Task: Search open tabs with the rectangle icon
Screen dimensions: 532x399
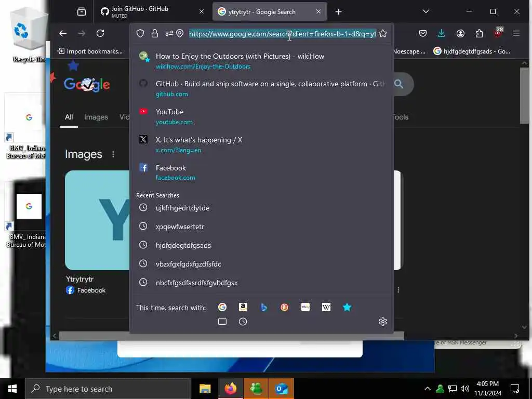Action: tap(222, 321)
